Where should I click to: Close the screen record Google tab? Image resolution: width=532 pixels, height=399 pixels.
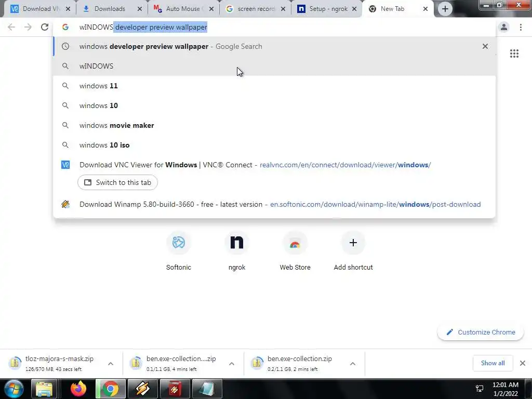pyautogui.click(x=283, y=9)
